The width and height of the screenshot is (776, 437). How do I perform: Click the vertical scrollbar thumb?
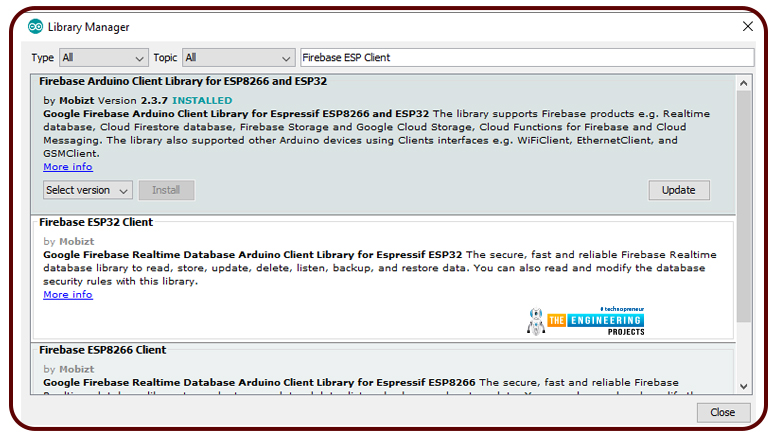tap(743, 200)
